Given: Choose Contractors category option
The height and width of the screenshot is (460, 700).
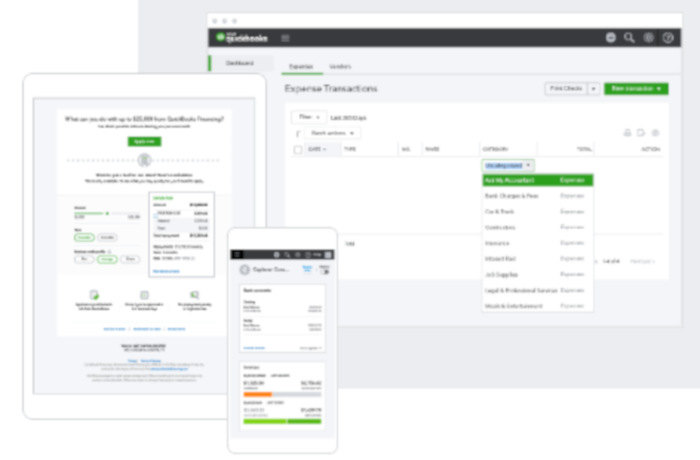Looking at the screenshot, I should (538, 227).
